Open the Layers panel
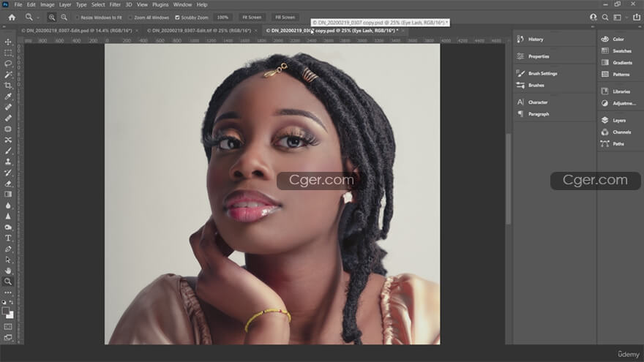The height and width of the screenshot is (362, 644). point(613,120)
